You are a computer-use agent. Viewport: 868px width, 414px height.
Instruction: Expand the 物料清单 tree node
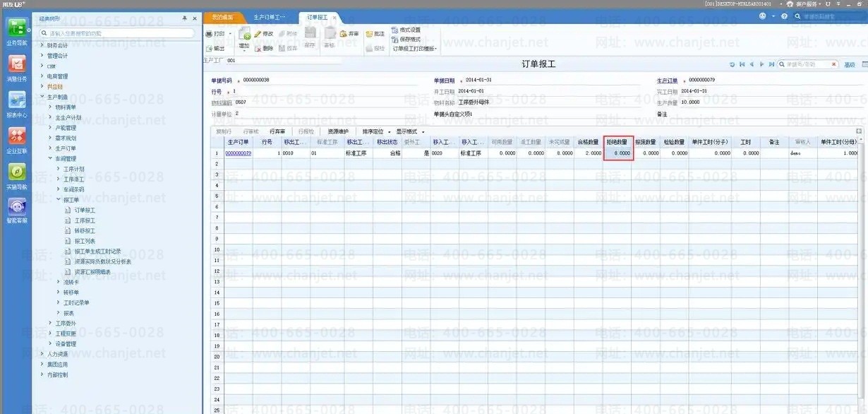click(x=50, y=107)
